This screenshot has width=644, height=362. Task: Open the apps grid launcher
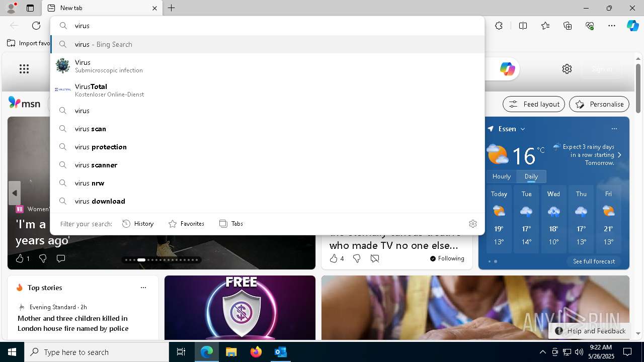24,69
